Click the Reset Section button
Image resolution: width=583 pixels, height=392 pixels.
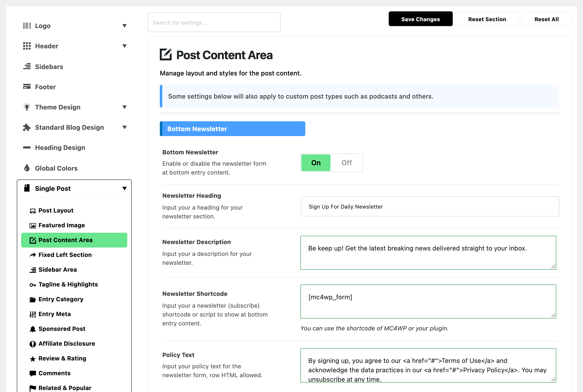click(487, 19)
